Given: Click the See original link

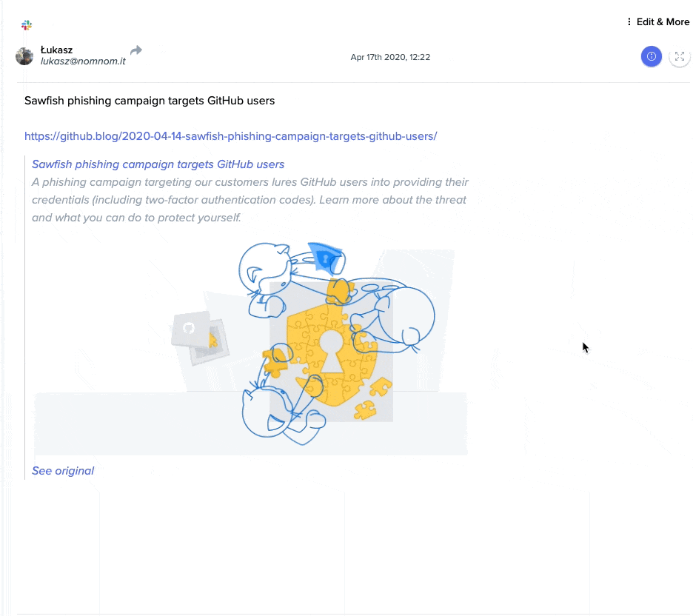Looking at the screenshot, I should (63, 471).
